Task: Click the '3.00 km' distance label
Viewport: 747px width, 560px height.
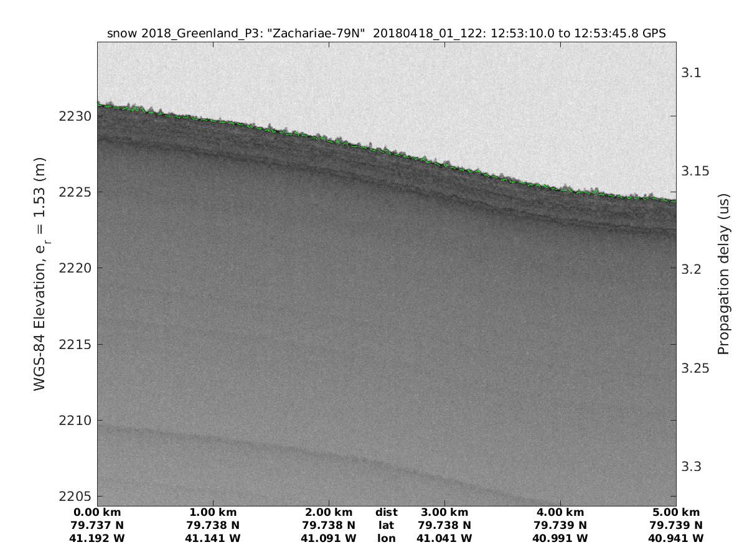Action: click(x=444, y=513)
